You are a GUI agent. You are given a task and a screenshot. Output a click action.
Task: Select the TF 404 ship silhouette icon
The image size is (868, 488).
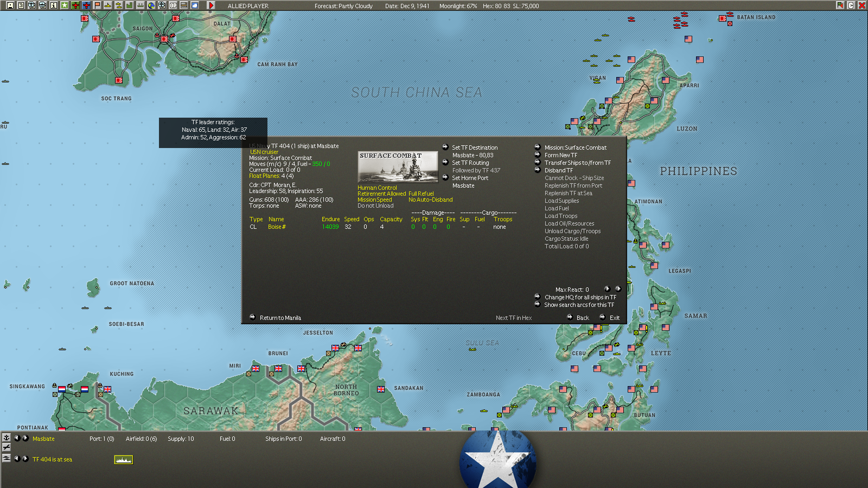pos(123,460)
